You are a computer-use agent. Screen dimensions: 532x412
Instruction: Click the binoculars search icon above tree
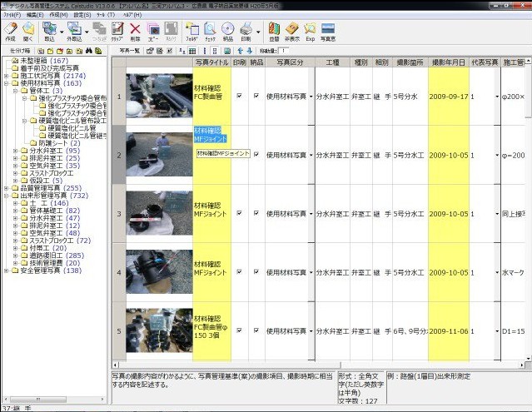(x=89, y=51)
